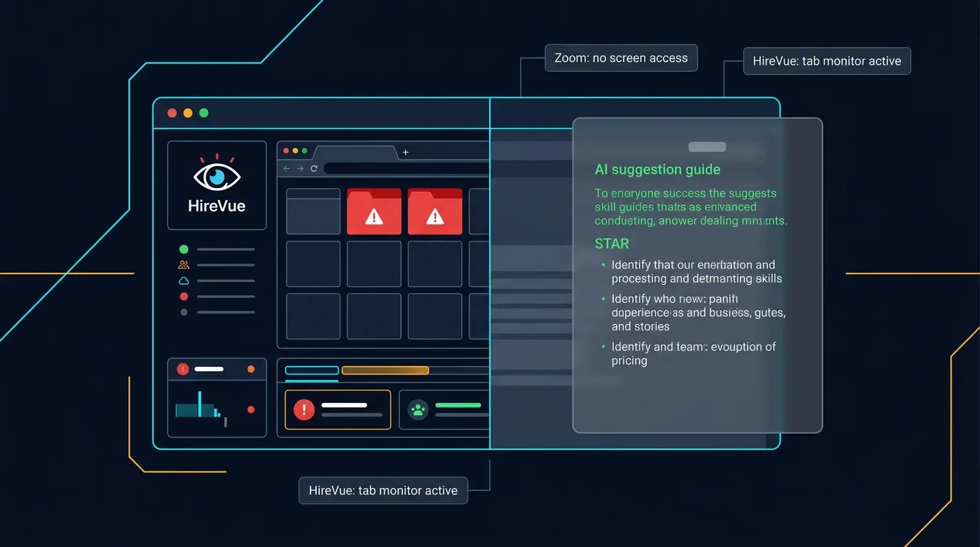Click 'HireVue: tab monitor active' label below window
The height and width of the screenshot is (547, 980).
tap(383, 491)
